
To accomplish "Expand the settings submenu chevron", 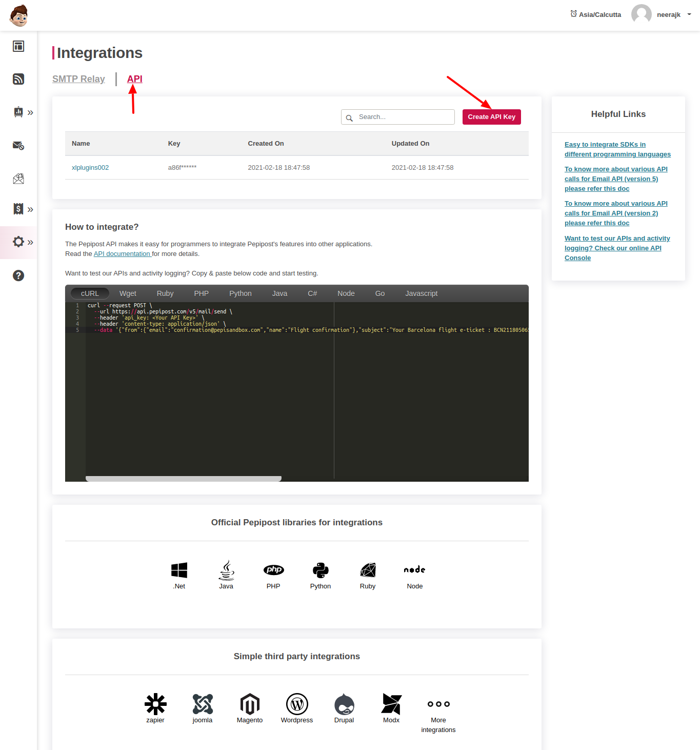I will 30,242.
